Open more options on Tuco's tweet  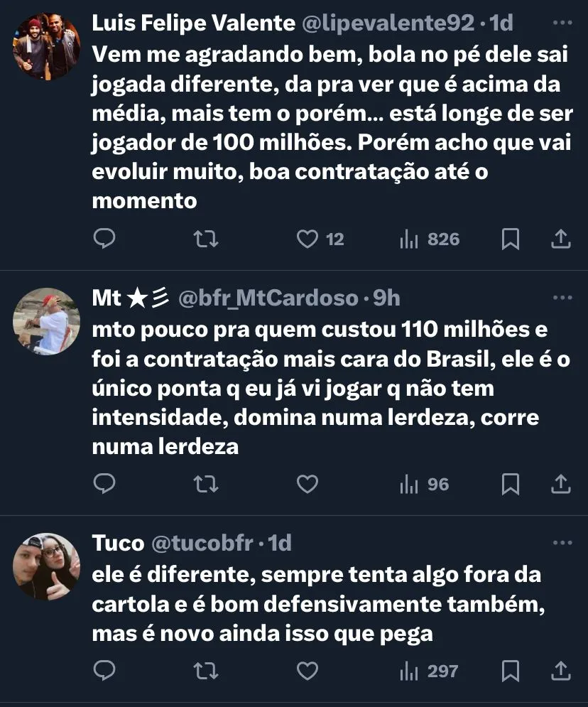click(562, 543)
